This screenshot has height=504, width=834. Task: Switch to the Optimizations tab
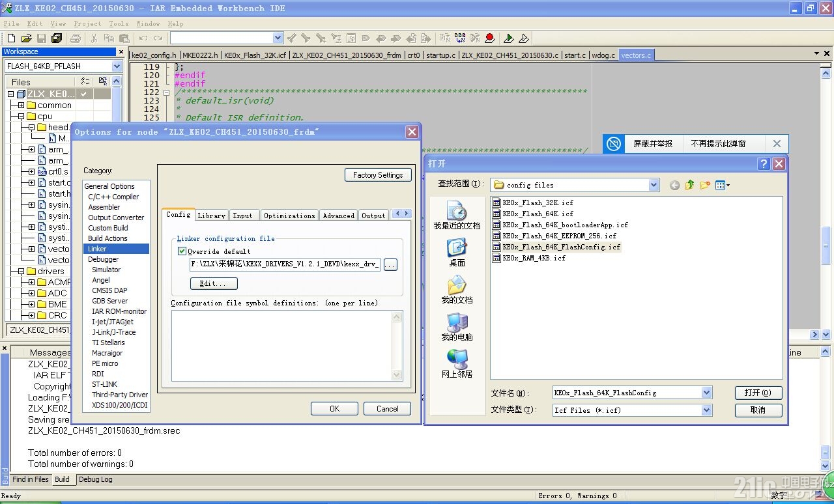pyautogui.click(x=289, y=216)
